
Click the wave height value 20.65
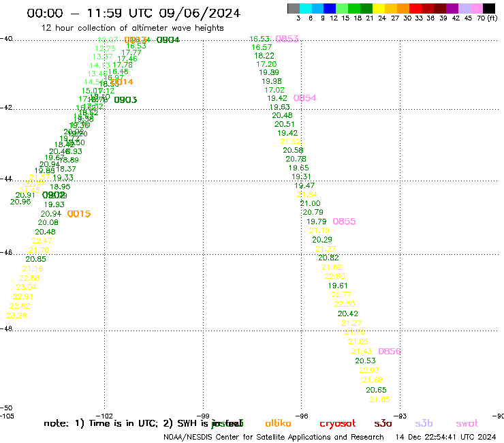[x=377, y=390]
